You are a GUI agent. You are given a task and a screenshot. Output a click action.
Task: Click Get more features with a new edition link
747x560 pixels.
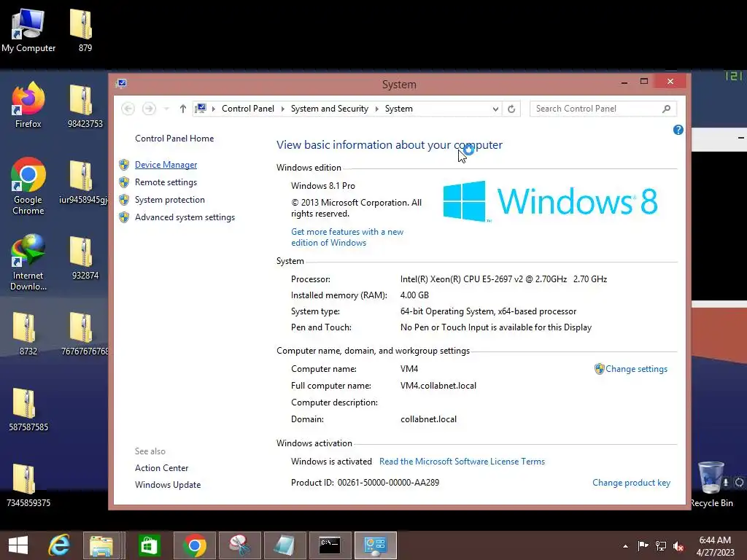coord(347,237)
